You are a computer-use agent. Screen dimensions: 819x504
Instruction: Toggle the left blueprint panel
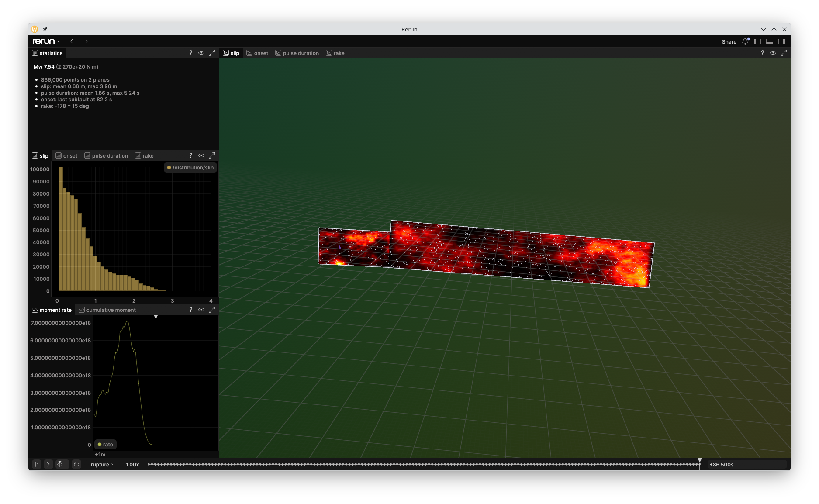757,41
